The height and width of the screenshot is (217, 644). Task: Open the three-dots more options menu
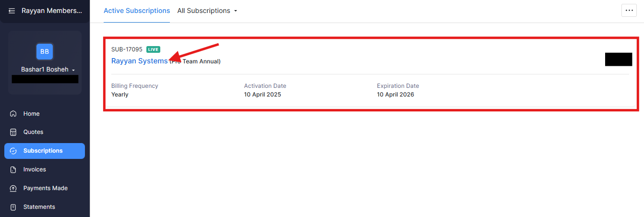click(629, 11)
